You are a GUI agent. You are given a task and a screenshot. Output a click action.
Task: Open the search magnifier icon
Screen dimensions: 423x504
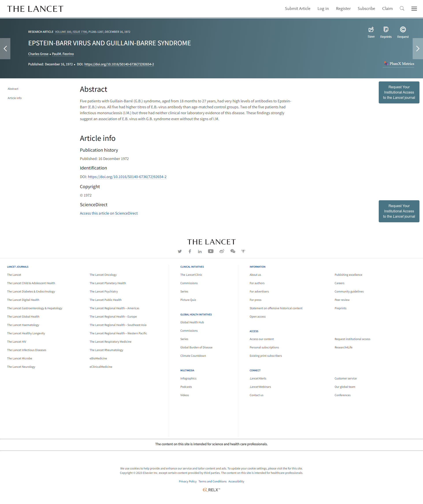402,9
